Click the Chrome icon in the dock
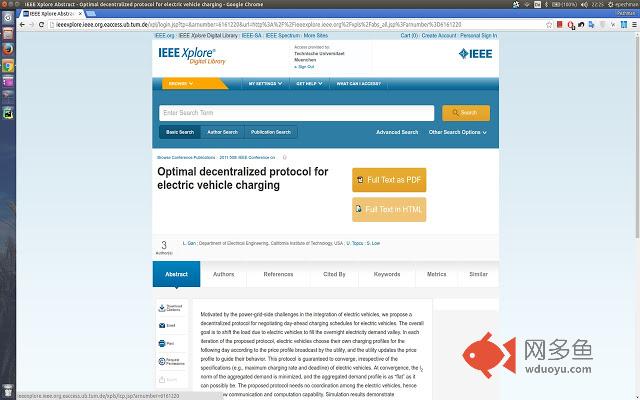Viewport: 640px width, 400px height. pyautogui.click(x=8, y=65)
